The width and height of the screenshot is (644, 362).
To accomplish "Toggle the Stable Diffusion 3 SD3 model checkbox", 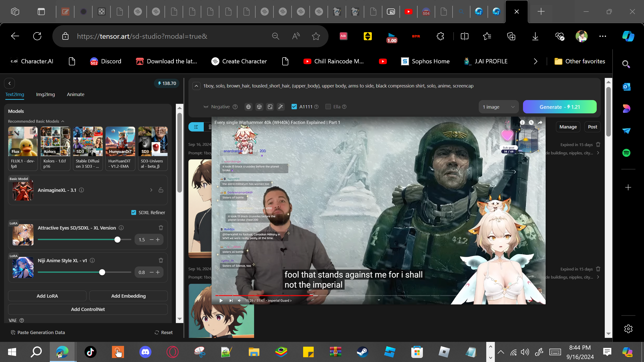I will tap(98, 131).
